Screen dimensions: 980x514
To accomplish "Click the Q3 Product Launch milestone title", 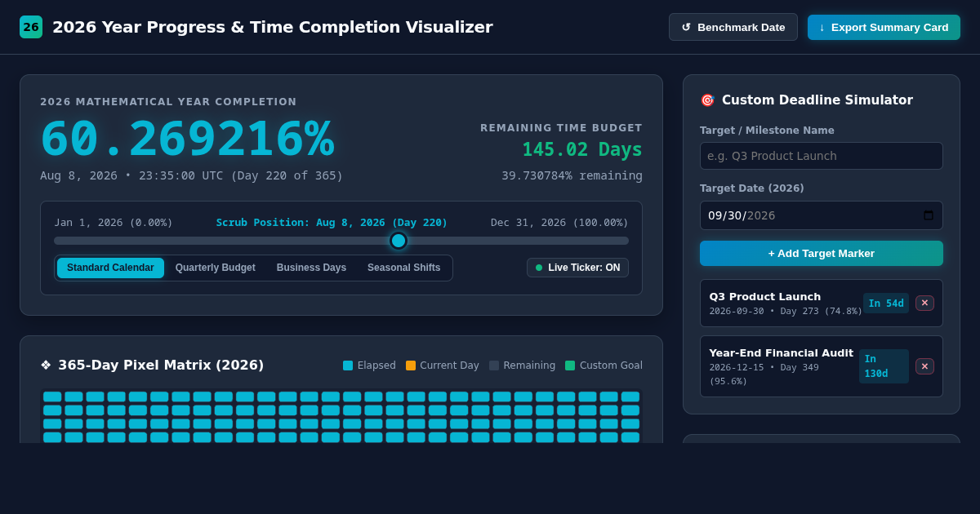I will 765,296.
